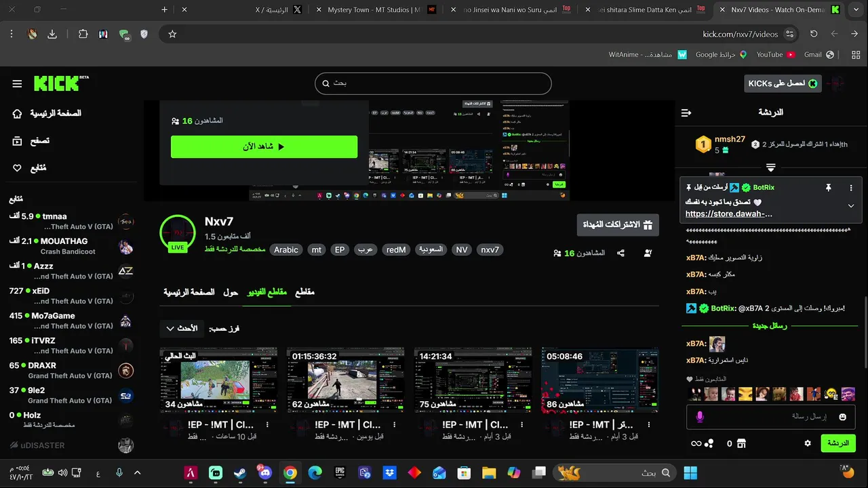Open the Windows Start menu
868x488 pixels.
690,472
